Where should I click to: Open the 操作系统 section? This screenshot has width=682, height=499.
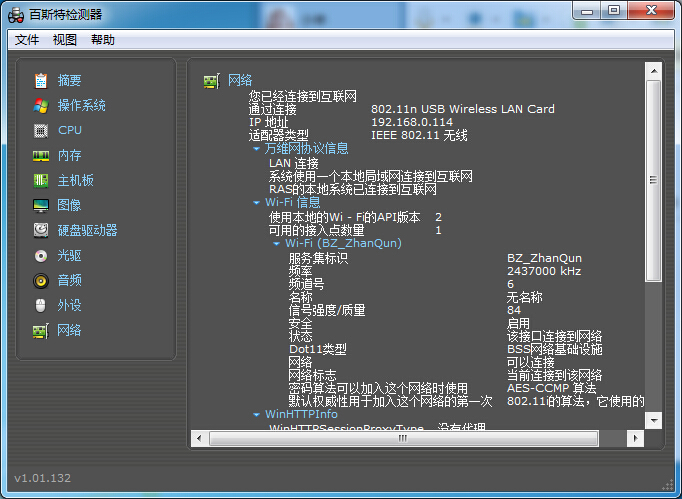point(82,105)
